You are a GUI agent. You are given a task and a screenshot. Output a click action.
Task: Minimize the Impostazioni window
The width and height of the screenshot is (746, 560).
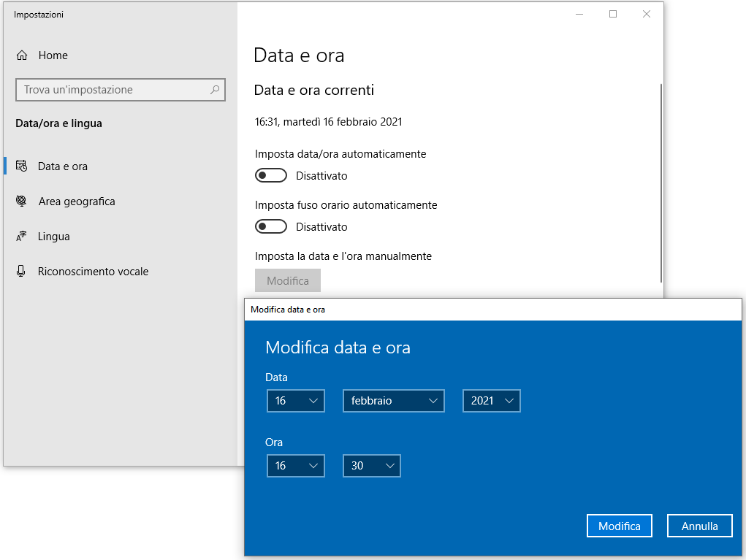579,14
